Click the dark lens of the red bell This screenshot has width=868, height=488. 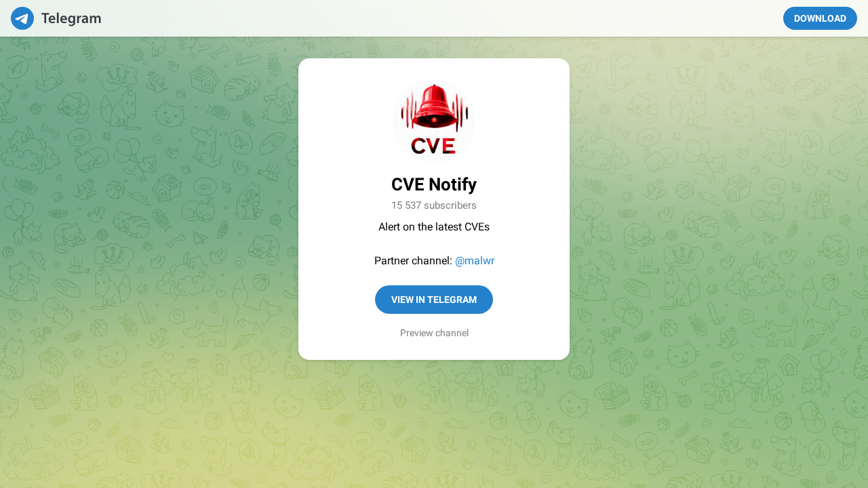[x=434, y=120]
